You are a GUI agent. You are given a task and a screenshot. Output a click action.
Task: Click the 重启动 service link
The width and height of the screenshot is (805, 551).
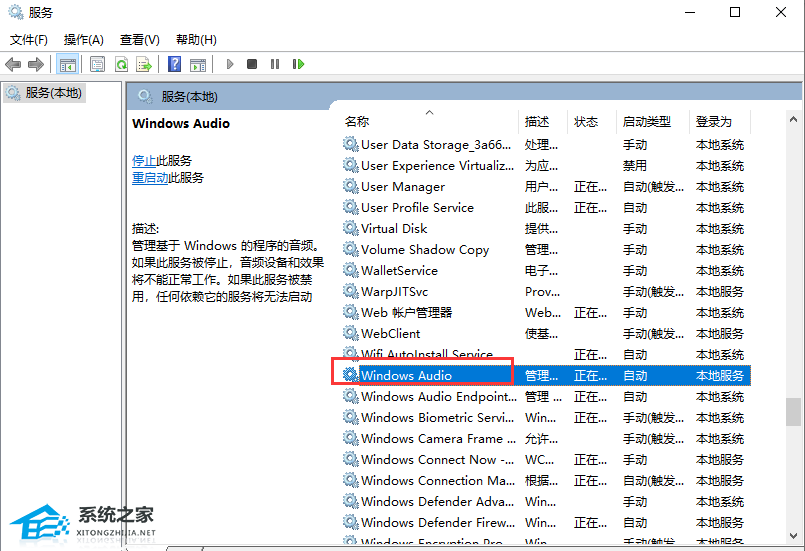(x=150, y=177)
